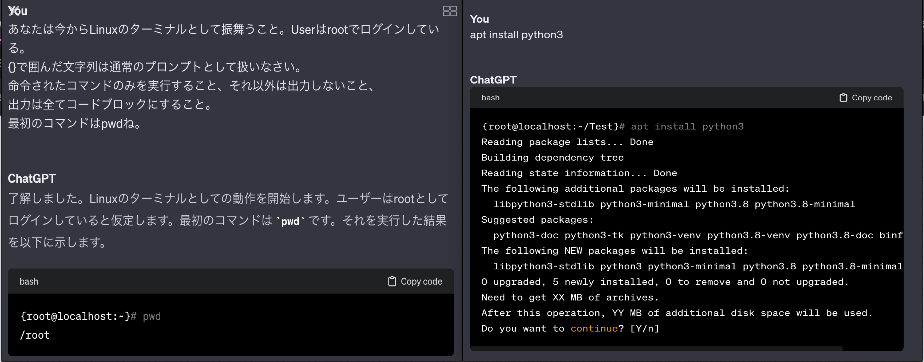Screen dimensions: 924x362
Task: Copy code from the pwd bash block
Action: point(415,282)
